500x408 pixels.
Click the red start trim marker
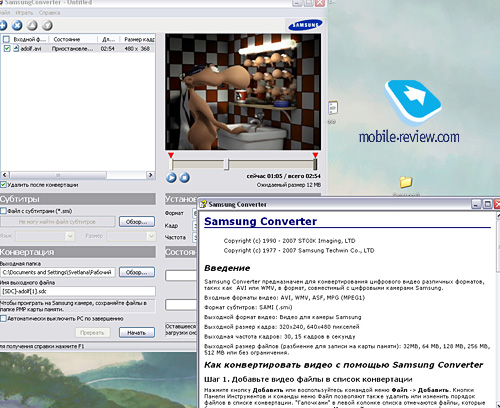pyautogui.click(x=171, y=155)
